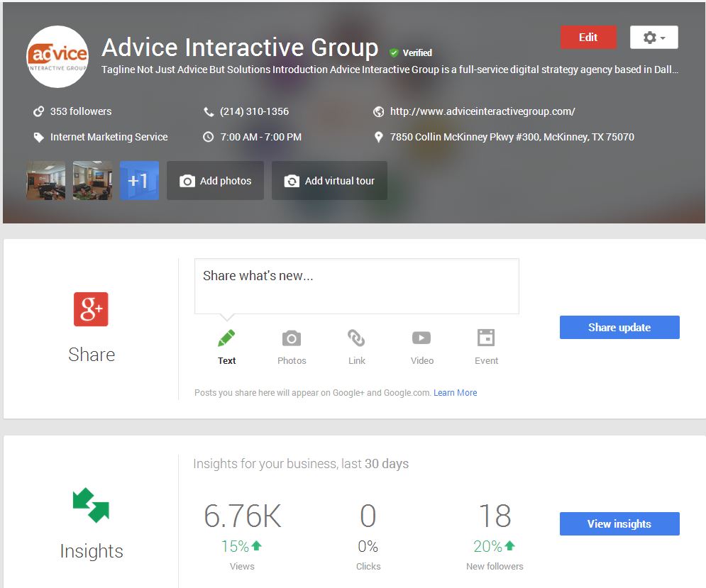Click the Share update button

pos(619,327)
